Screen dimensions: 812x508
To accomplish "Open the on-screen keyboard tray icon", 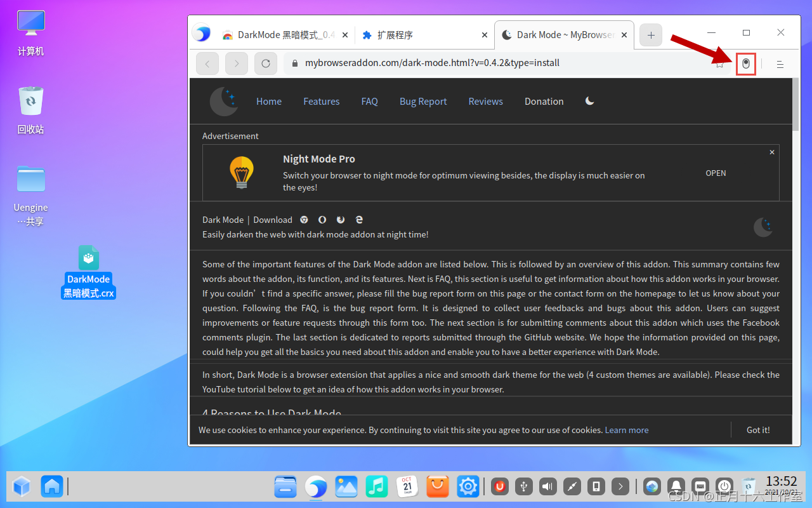I will point(700,487).
